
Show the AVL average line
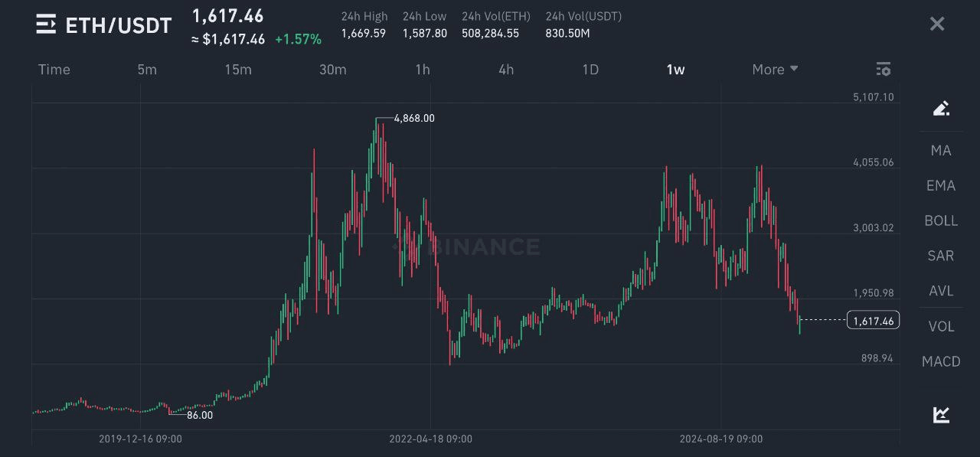941,291
